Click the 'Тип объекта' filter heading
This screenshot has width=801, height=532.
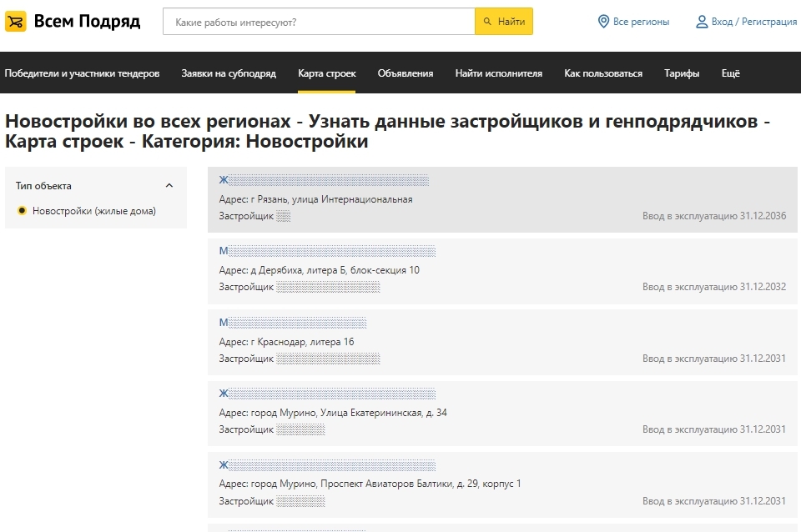pyautogui.click(x=43, y=186)
